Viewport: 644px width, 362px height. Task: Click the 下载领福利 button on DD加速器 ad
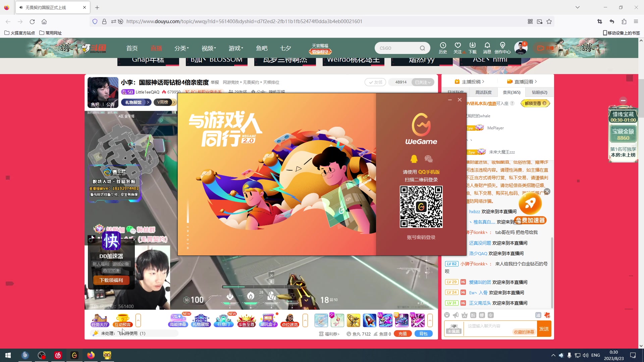tap(111, 280)
